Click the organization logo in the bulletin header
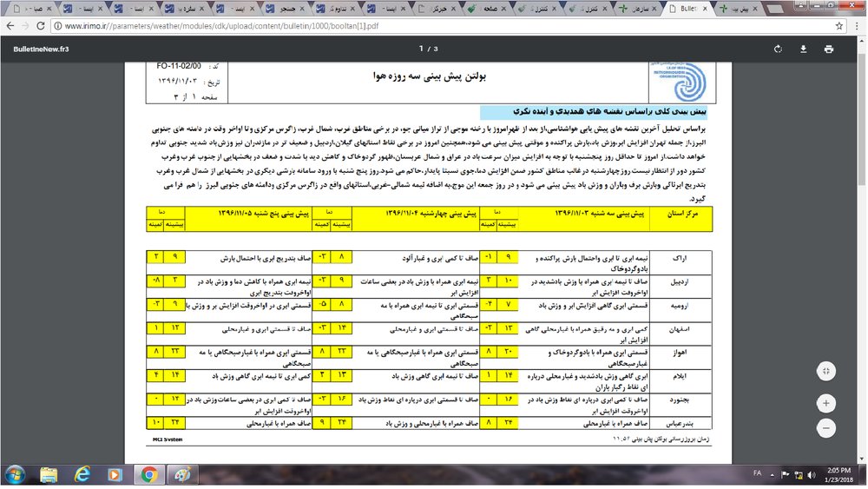This screenshot has width=868, height=489. pyautogui.click(x=681, y=82)
